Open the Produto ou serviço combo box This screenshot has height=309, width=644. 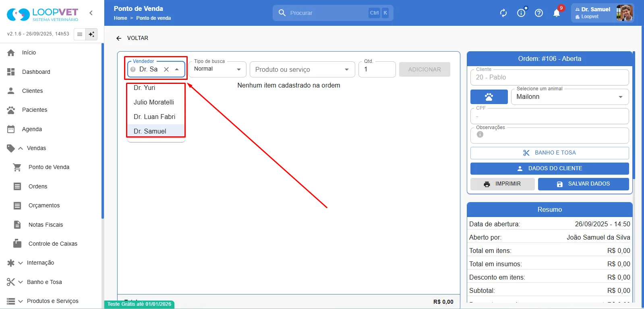coord(302,69)
